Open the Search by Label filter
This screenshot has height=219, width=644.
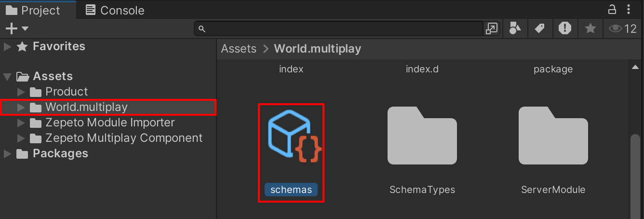540,28
